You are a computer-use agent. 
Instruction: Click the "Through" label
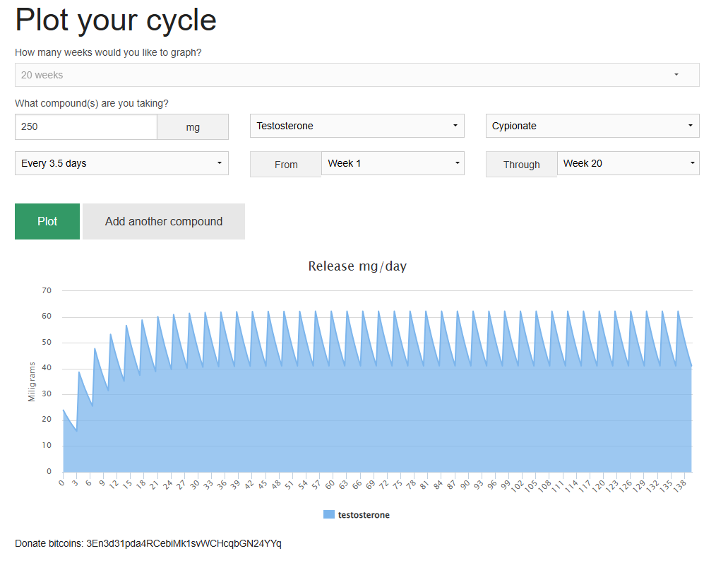pyautogui.click(x=521, y=165)
